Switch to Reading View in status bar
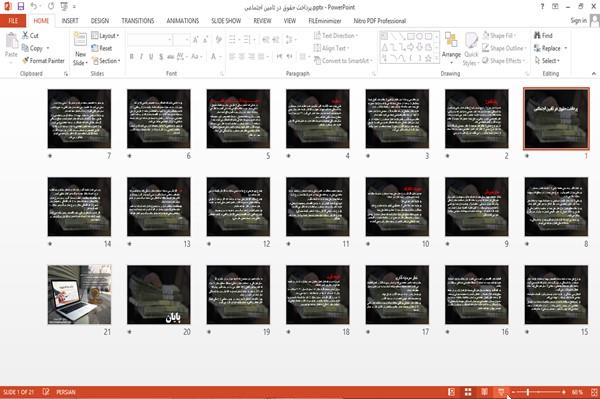 [484, 392]
